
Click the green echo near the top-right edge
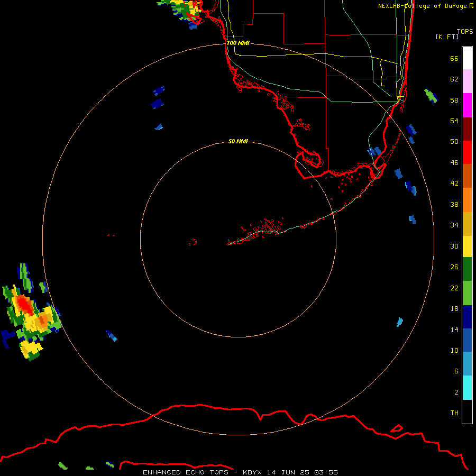point(431,95)
